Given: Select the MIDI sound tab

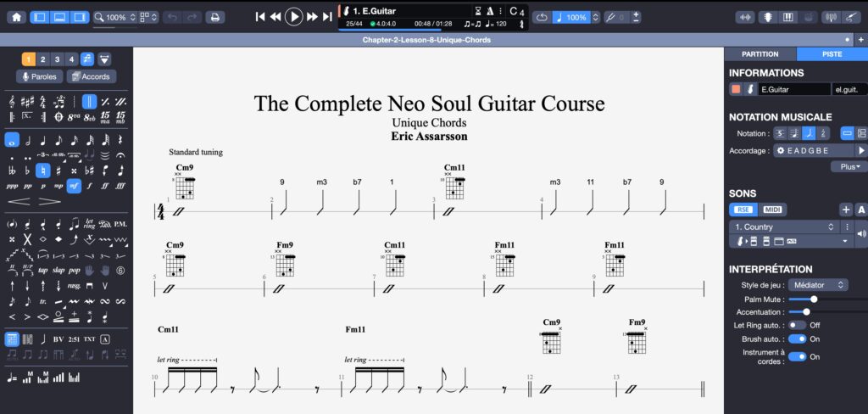Looking at the screenshot, I should point(772,210).
